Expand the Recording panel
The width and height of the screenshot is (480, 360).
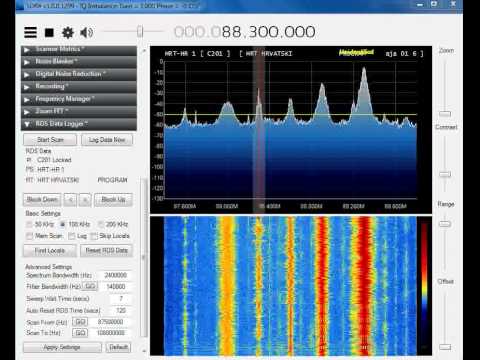point(79,87)
